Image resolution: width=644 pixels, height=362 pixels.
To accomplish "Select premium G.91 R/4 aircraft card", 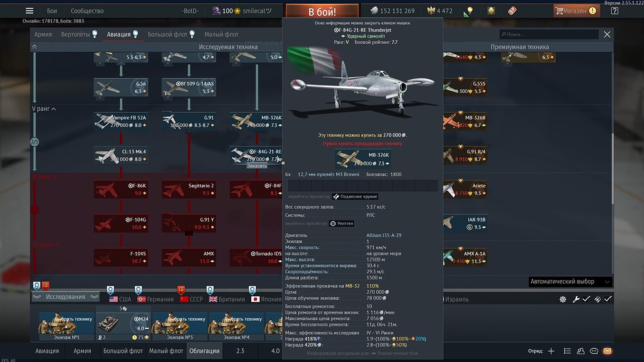I will pyautogui.click(x=466, y=155).
